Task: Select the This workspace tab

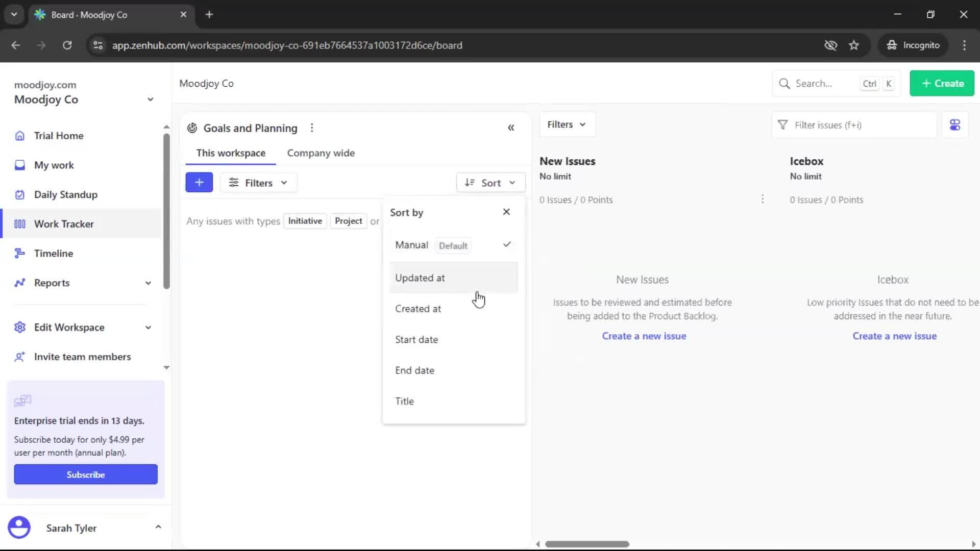Action: tap(231, 153)
